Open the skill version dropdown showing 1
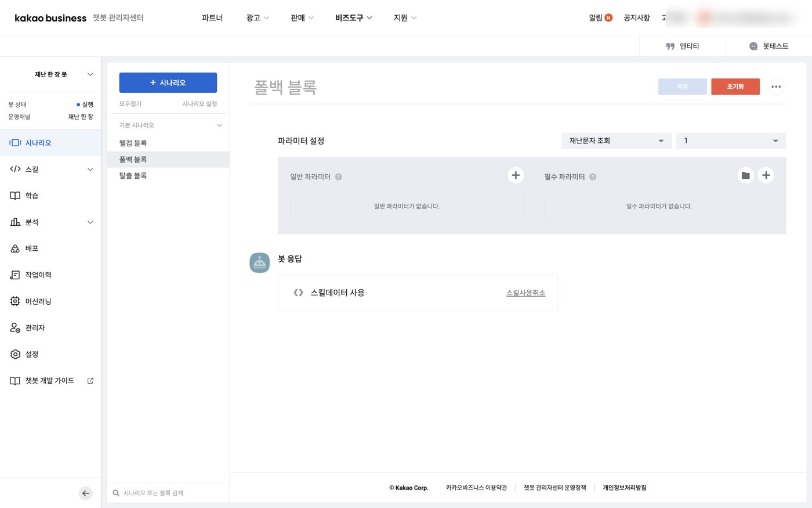Viewport: 812px width, 508px height. click(x=731, y=140)
